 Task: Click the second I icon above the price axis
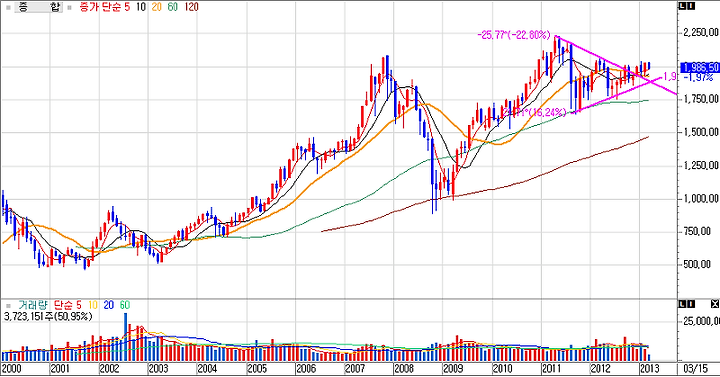(691, 6)
